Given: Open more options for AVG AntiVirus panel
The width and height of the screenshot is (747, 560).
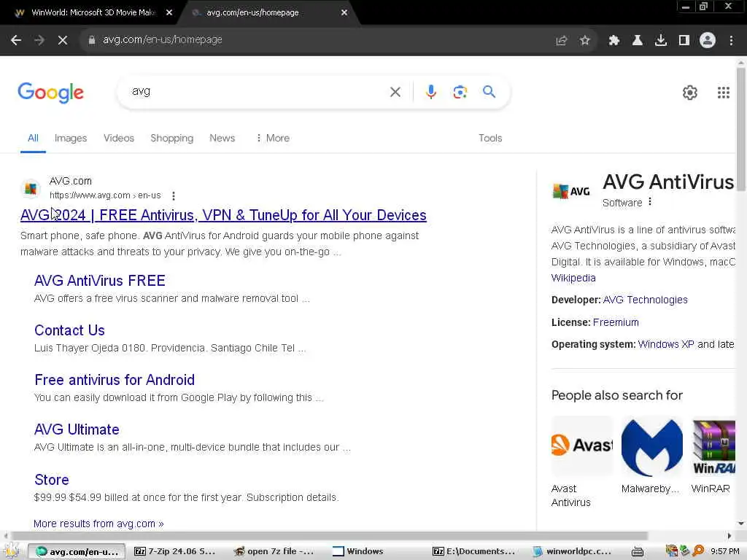Looking at the screenshot, I should [650, 202].
